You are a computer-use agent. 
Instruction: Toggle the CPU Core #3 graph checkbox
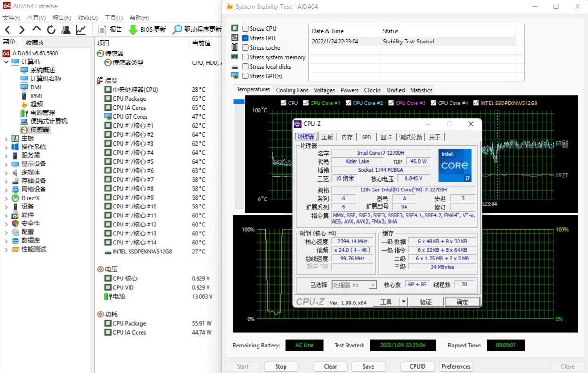(391, 103)
